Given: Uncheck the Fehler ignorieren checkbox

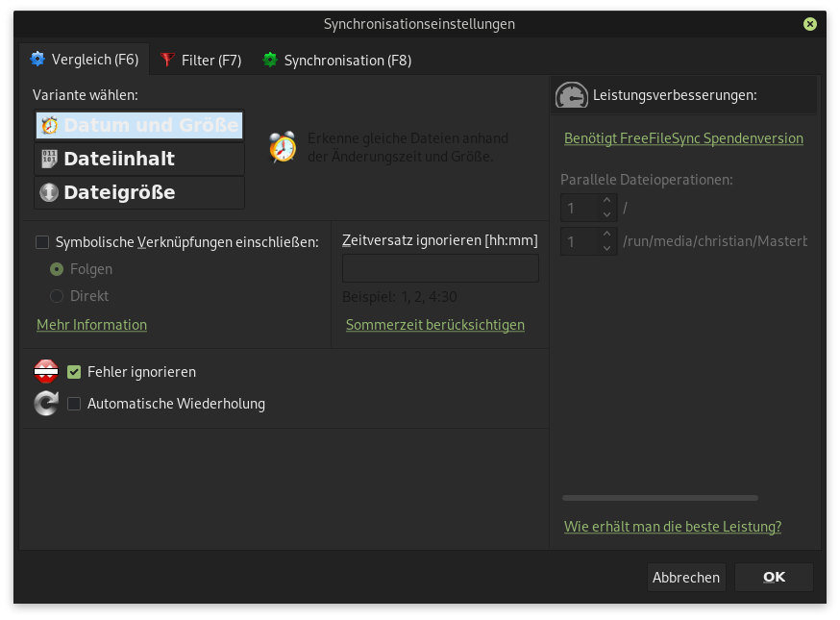Looking at the screenshot, I should [x=74, y=372].
